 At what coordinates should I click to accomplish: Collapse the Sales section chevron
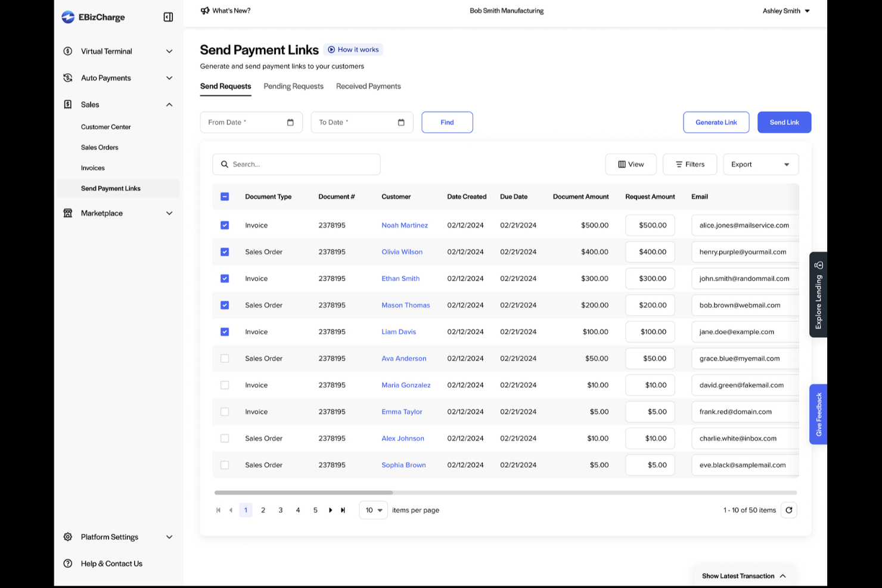(x=169, y=104)
